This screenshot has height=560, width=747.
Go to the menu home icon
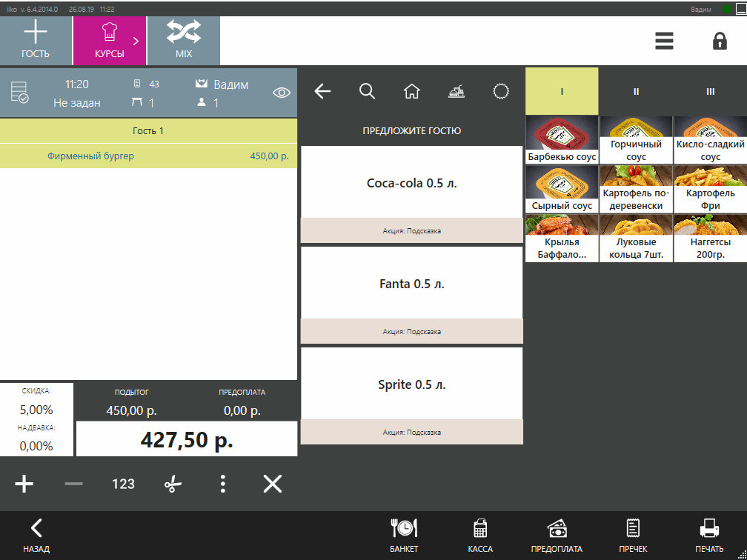[x=411, y=91]
